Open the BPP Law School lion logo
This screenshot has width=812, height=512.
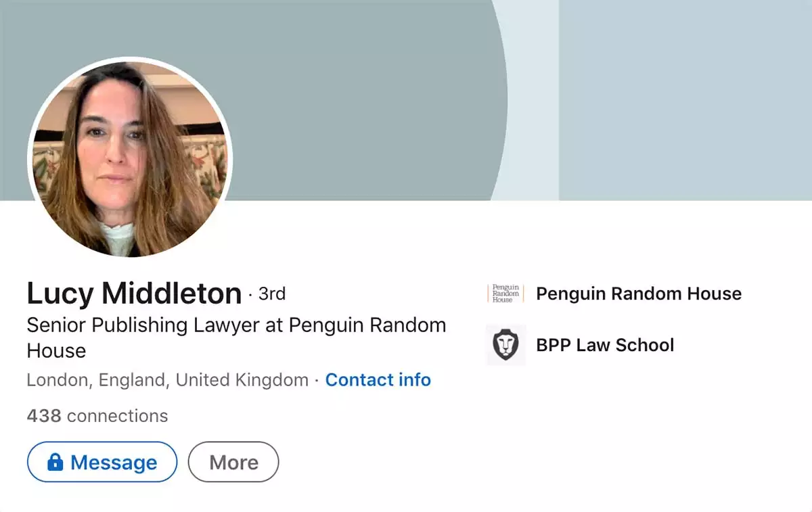click(x=505, y=345)
